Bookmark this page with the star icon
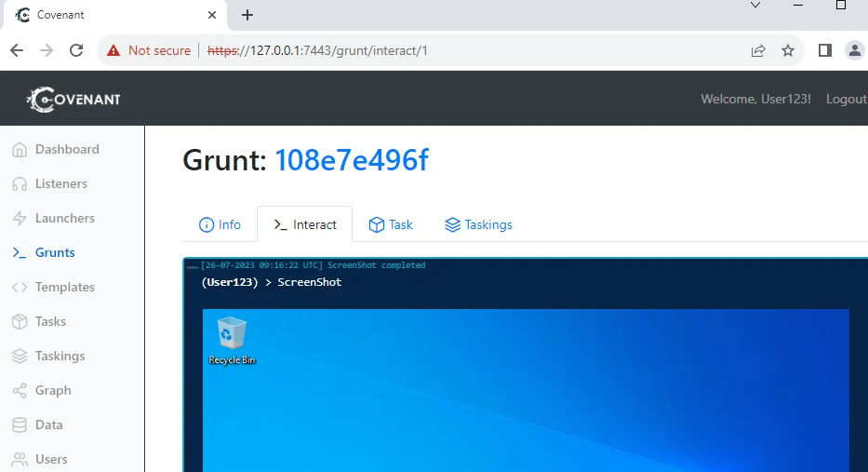 coord(788,50)
